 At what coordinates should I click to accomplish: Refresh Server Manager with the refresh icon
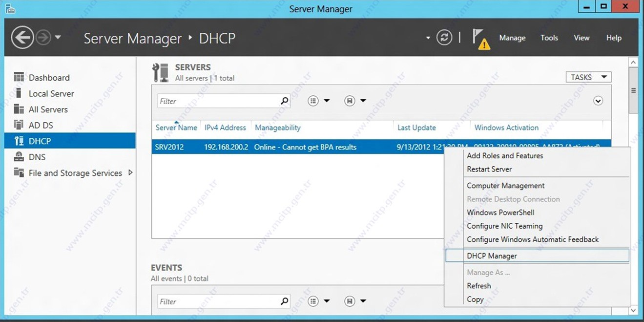click(x=444, y=38)
